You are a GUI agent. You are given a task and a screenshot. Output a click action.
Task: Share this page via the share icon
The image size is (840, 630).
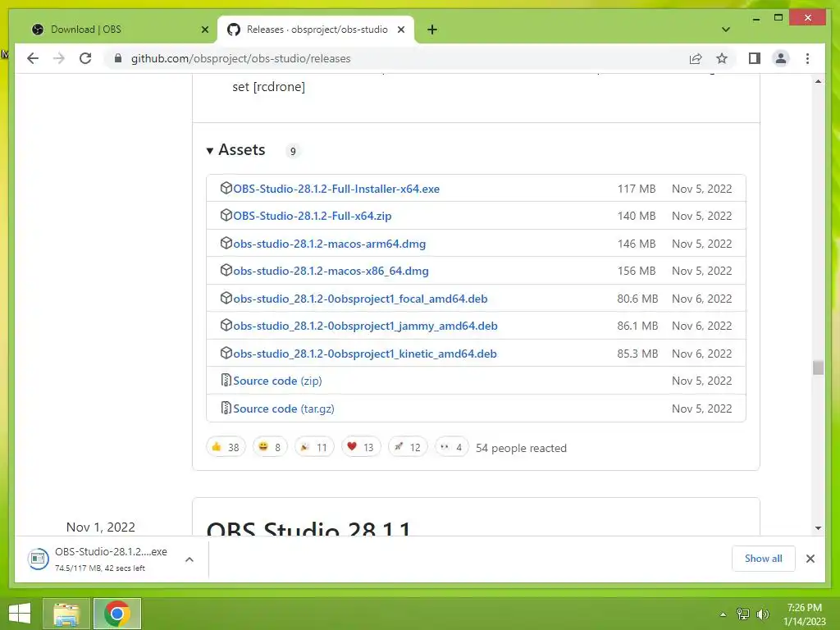(696, 58)
